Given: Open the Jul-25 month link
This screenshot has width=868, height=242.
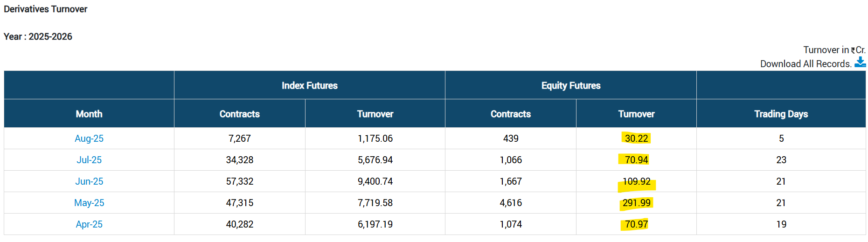Looking at the screenshot, I should click(x=89, y=160).
